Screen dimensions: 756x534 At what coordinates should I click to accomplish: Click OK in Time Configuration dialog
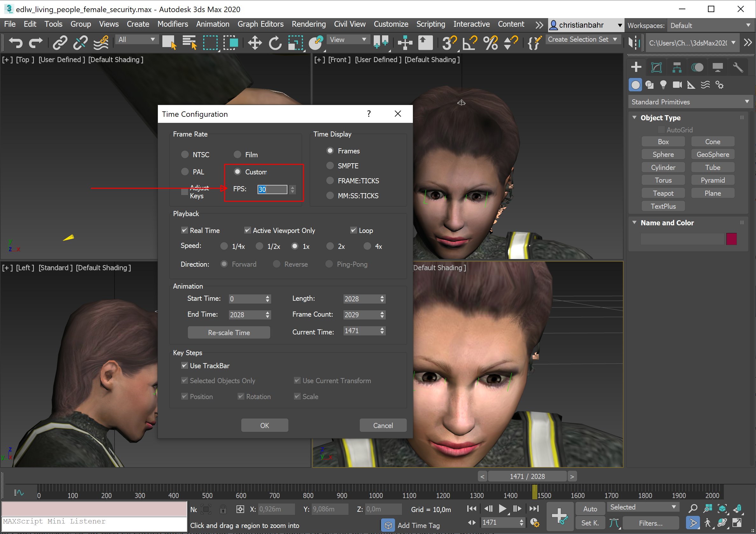(265, 425)
